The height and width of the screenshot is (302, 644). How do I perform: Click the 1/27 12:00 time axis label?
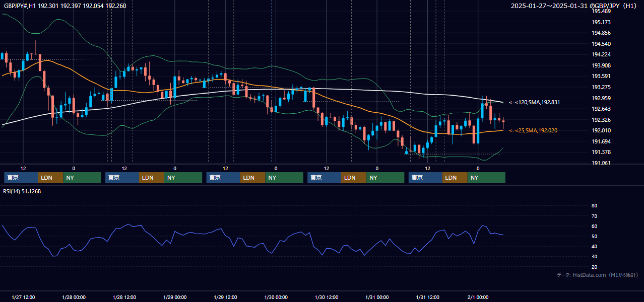pyautogui.click(x=23, y=297)
